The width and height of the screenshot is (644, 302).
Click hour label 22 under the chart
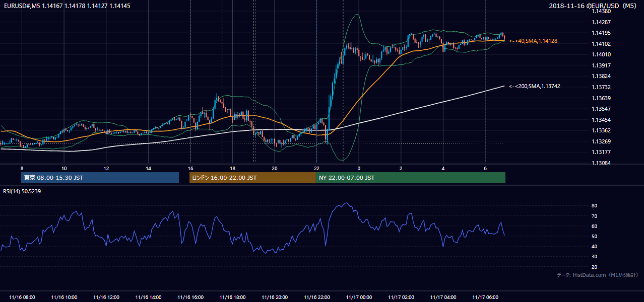tap(316, 168)
